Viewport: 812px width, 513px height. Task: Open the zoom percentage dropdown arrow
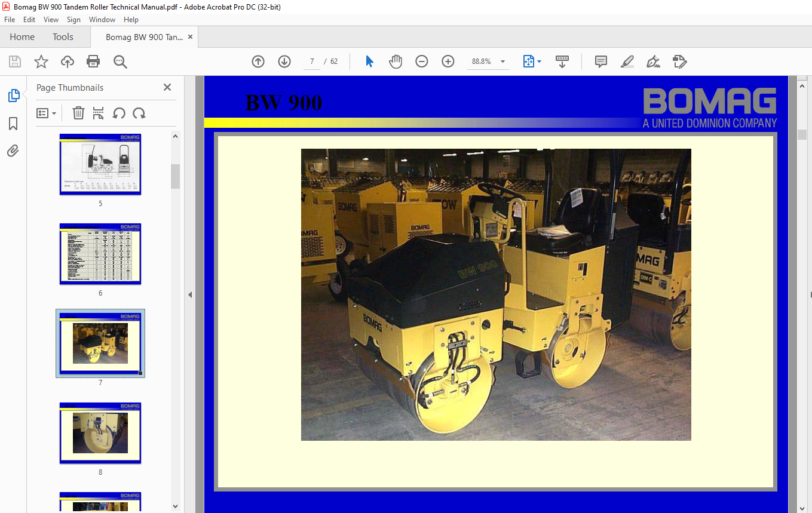point(502,62)
